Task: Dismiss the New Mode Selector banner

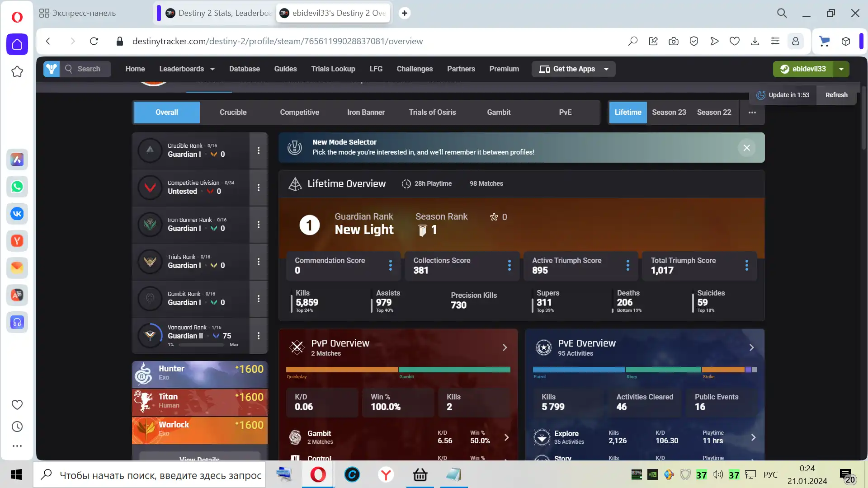Action: click(x=747, y=148)
